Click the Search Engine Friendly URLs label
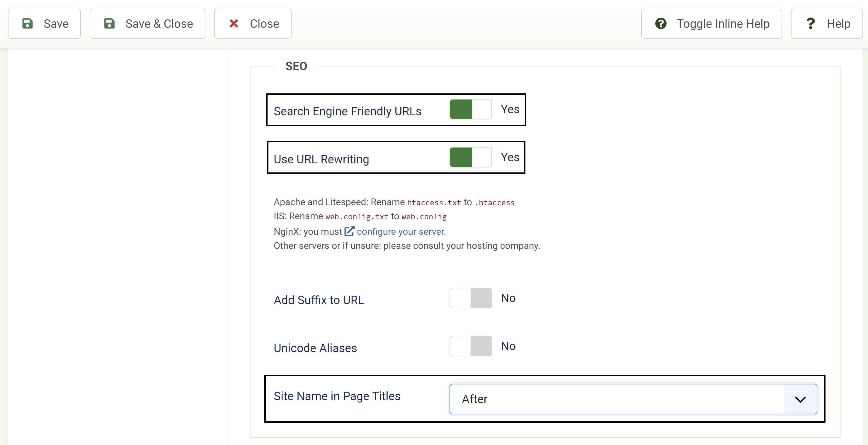The image size is (868, 445). click(347, 111)
